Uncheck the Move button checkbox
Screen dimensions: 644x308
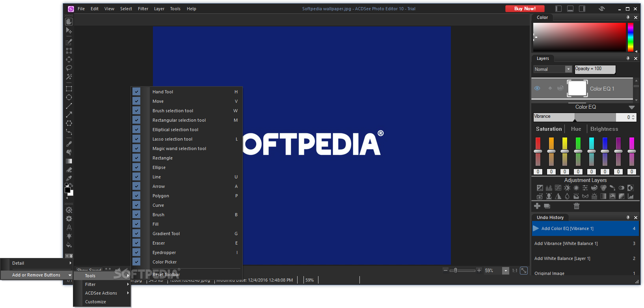coord(136,101)
